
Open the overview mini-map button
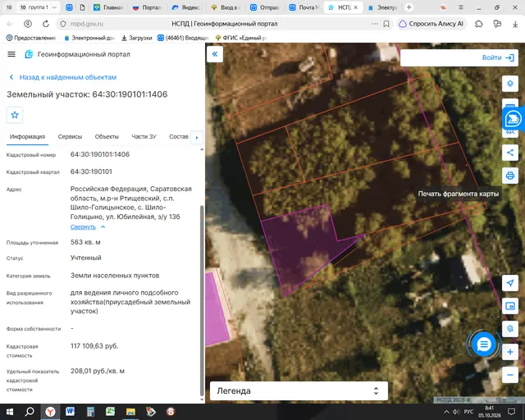coord(510,306)
